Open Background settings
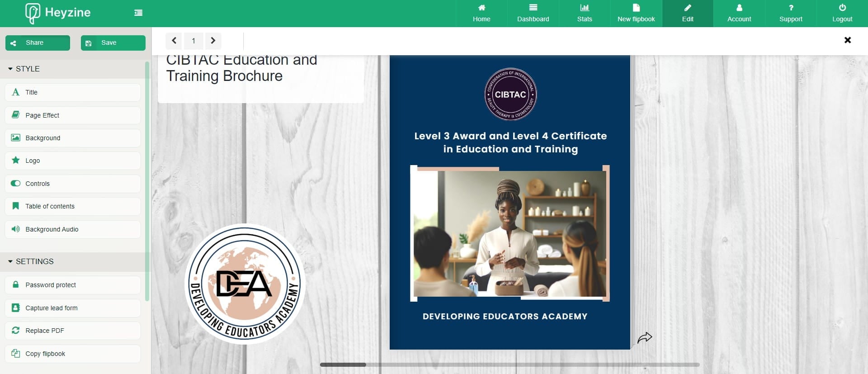868x374 pixels. pos(73,138)
